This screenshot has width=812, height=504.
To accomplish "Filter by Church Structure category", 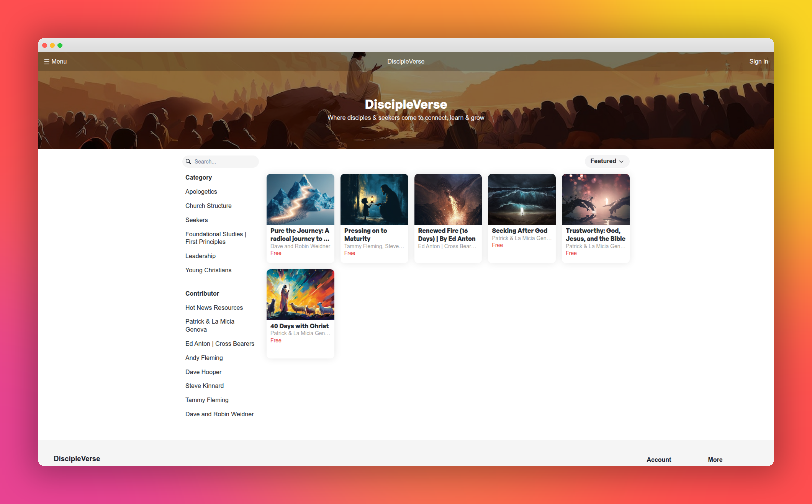I will click(208, 206).
